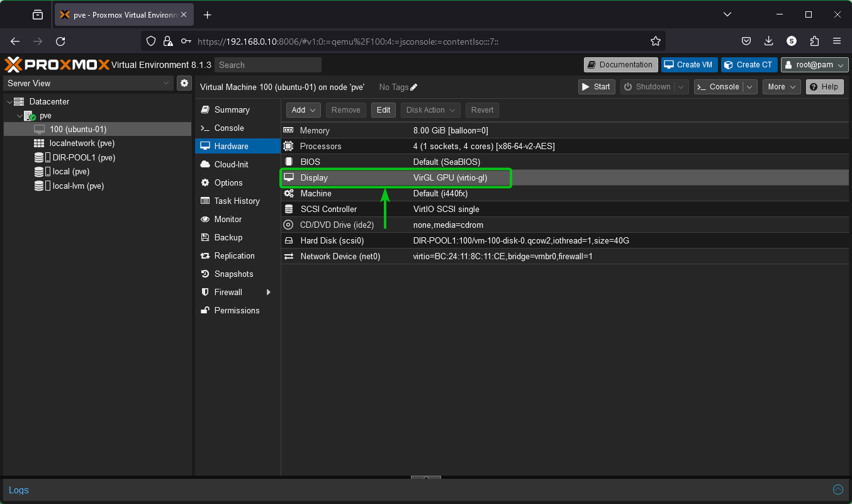852x504 pixels.
Task: Open the Server View gear settings
Action: pos(184,83)
